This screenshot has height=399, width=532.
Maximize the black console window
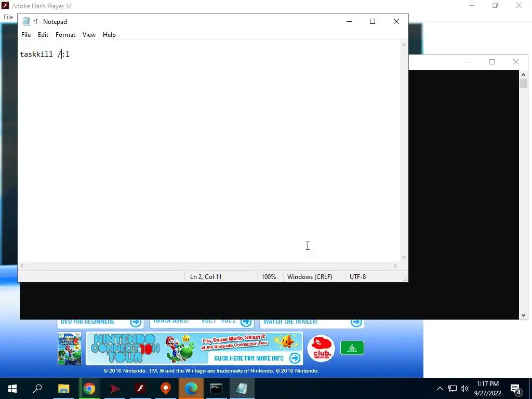click(492, 62)
